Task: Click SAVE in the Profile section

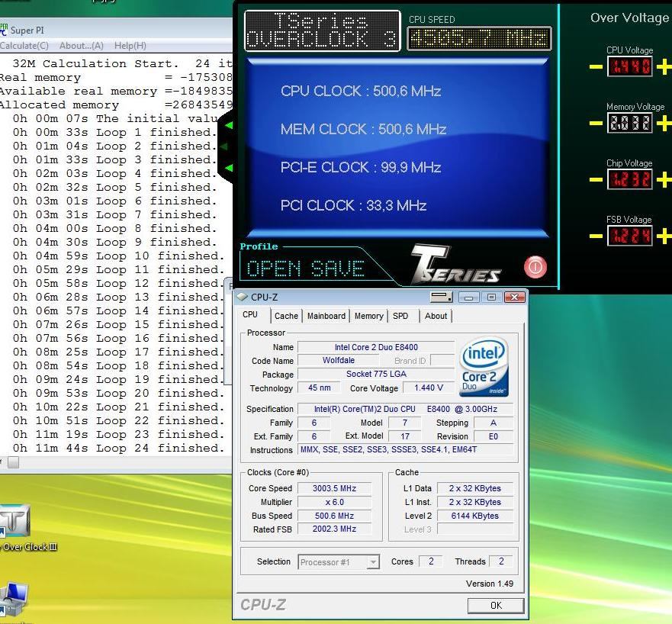Action: pos(337,269)
